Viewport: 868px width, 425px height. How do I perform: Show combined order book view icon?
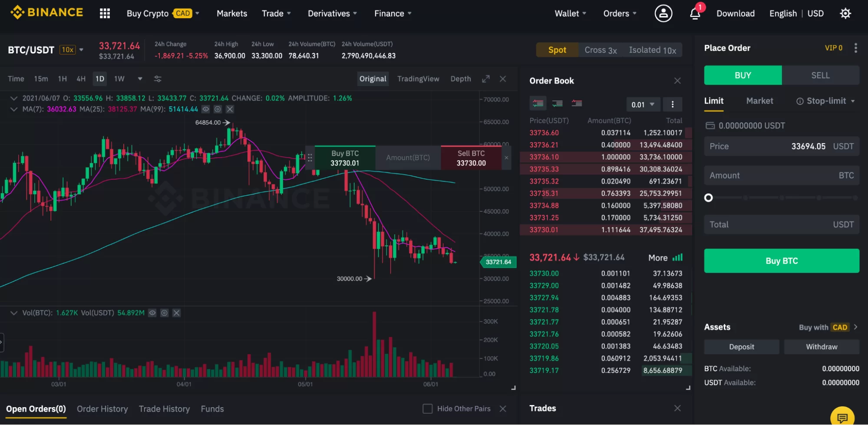(x=538, y=103)
